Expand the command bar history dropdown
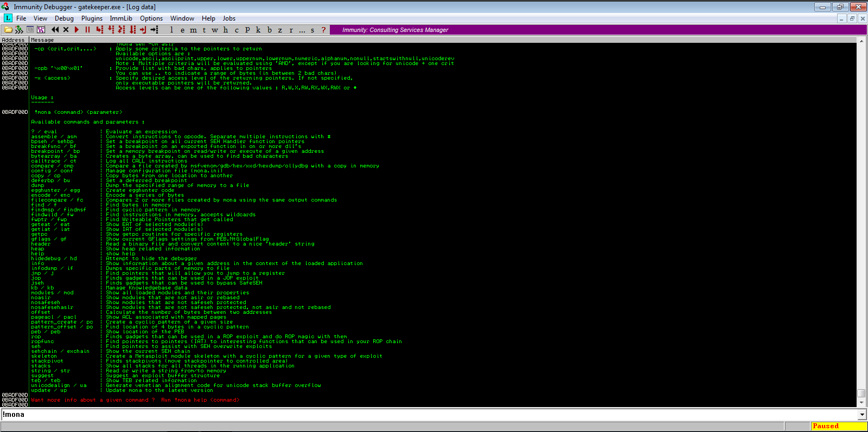868x432 pixels. (862, 415)
